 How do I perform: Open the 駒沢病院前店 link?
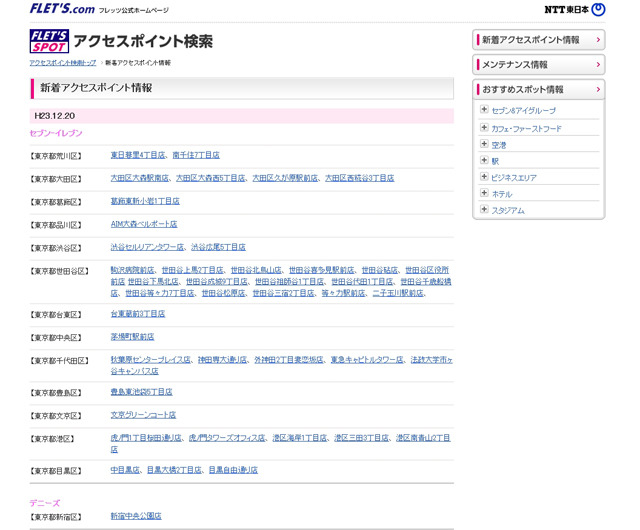(133, 270)
